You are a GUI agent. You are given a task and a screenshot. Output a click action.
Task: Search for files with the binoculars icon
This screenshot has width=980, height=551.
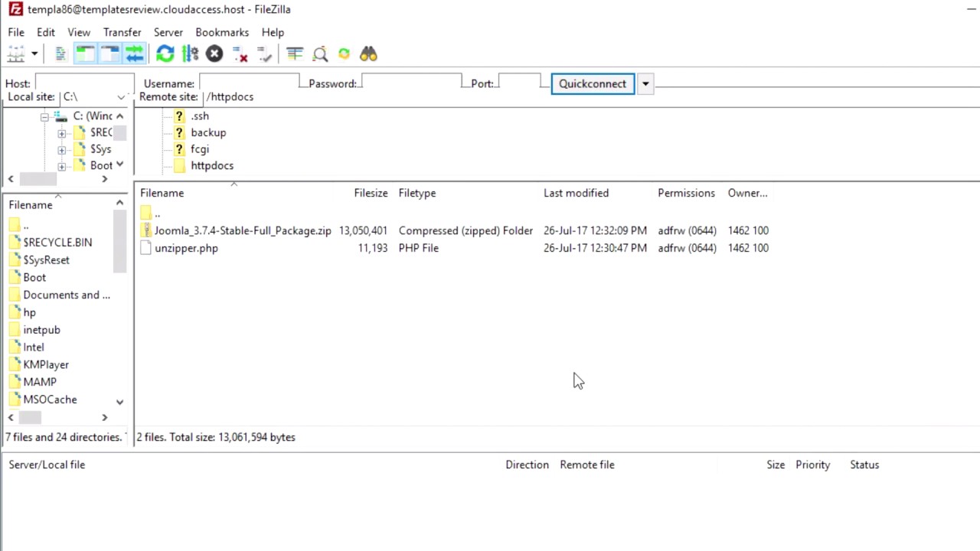pyautogui.click(x=368, y=54)
